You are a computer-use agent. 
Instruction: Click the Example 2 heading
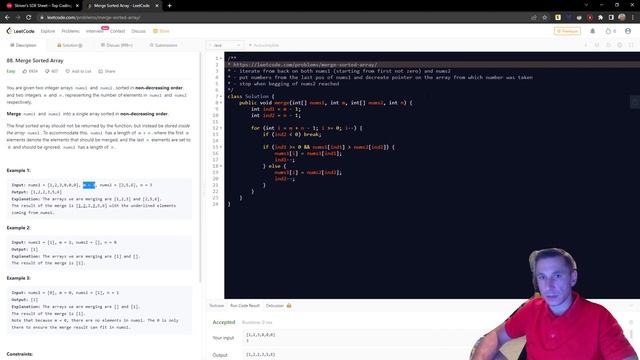tap(19, 228)
